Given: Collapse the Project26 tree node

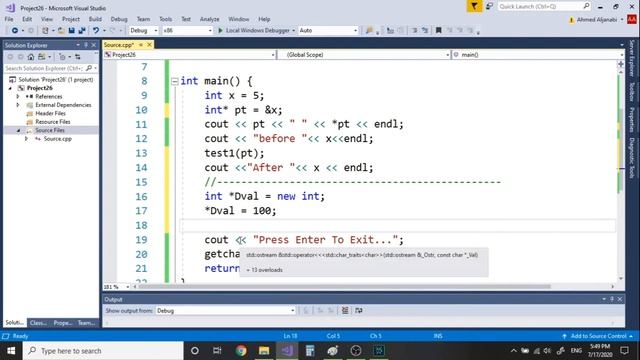Looking at the screenshot, I should pyautogui.click(x=10, y=88).
